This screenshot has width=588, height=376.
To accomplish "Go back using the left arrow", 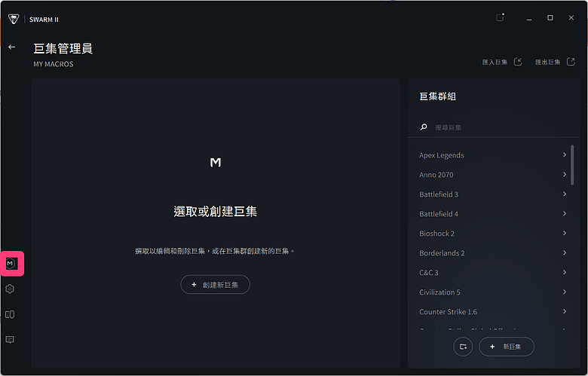I will pos(12,47).
